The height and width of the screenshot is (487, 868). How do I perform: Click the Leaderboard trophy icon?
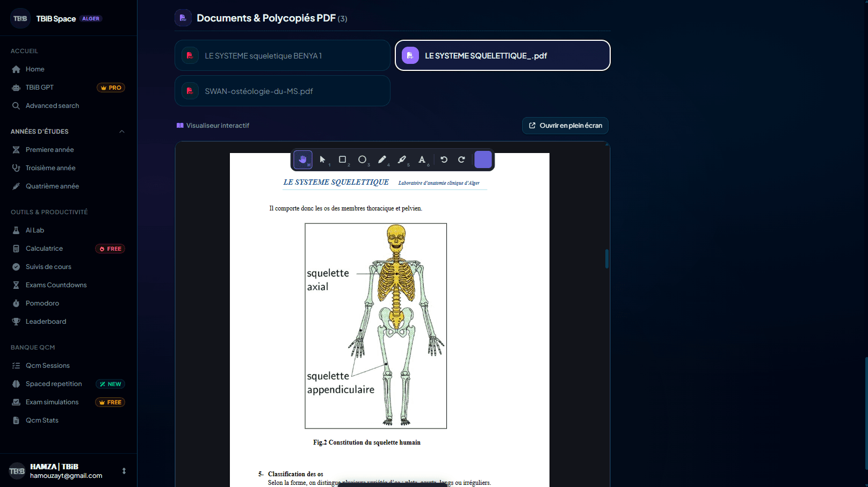[x=16, y=322]
